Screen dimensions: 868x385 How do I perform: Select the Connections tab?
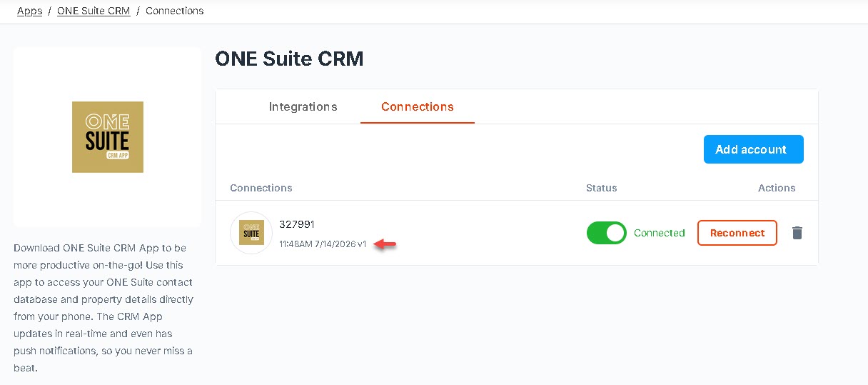pos(418,106)
